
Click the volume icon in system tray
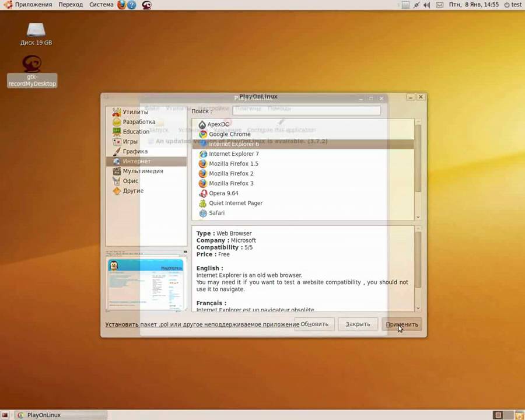pos(426,5)
